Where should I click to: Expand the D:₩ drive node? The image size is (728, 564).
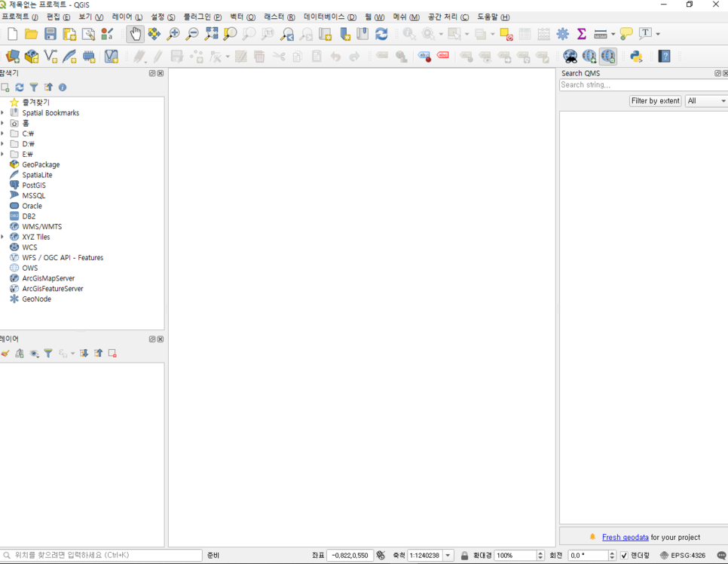click(3, 143)
